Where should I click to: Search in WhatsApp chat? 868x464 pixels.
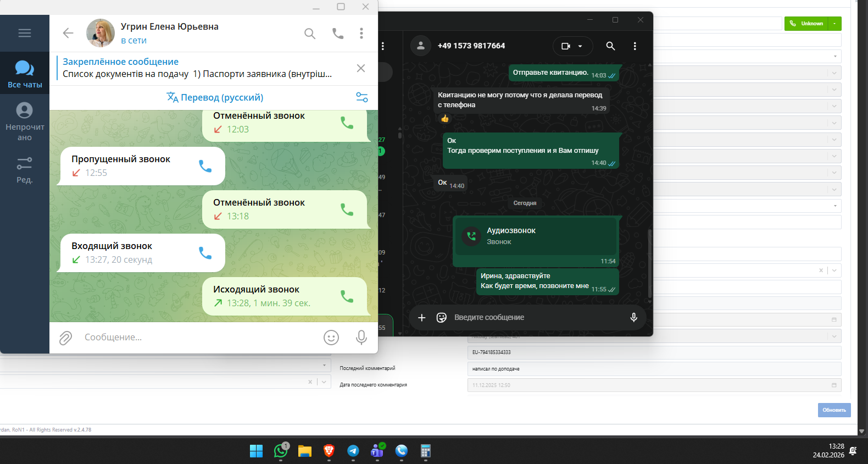point(610,46)
